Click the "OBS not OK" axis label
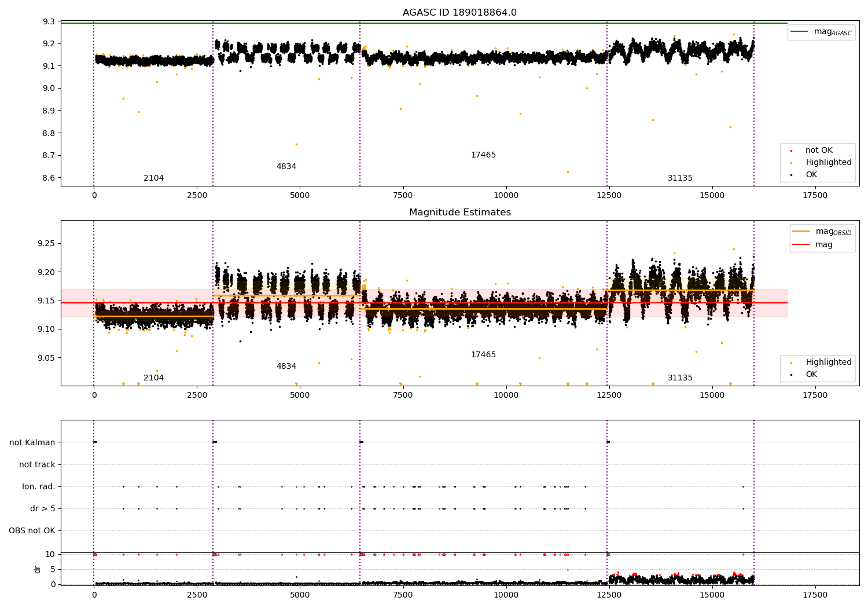The width and height of the screenshot is (868, 608). click(x=32, y=530)
